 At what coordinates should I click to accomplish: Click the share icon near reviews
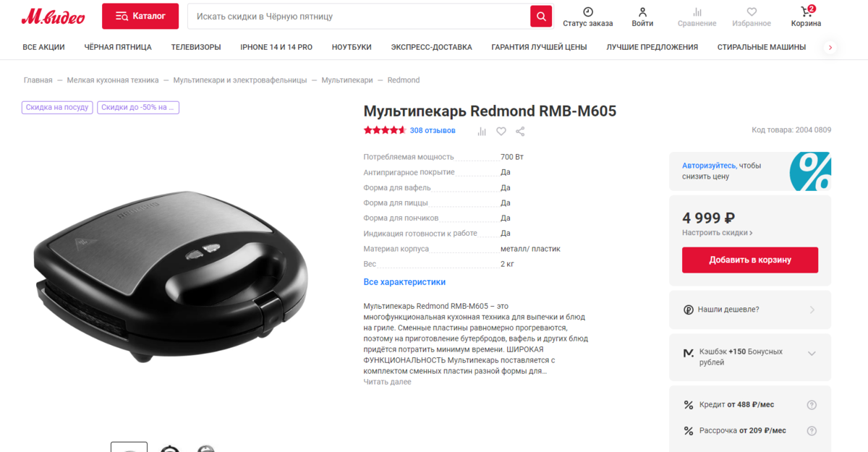click(520, 131)
